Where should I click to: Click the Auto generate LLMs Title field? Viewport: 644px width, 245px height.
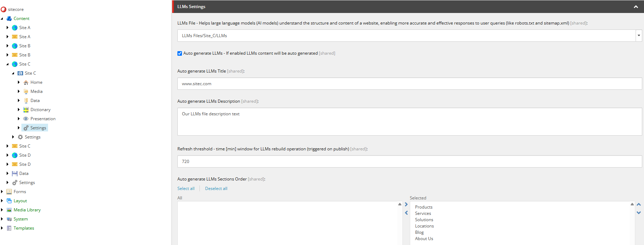[409, 84]
